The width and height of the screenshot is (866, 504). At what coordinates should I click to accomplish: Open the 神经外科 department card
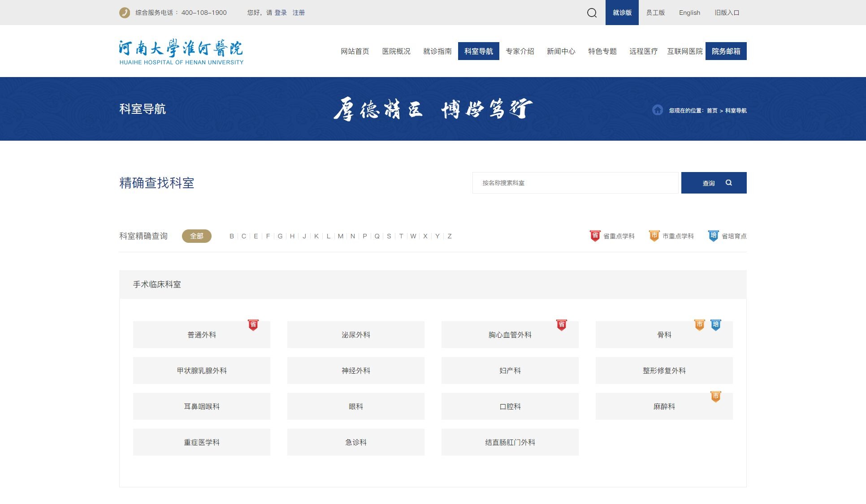coord(355,370)
